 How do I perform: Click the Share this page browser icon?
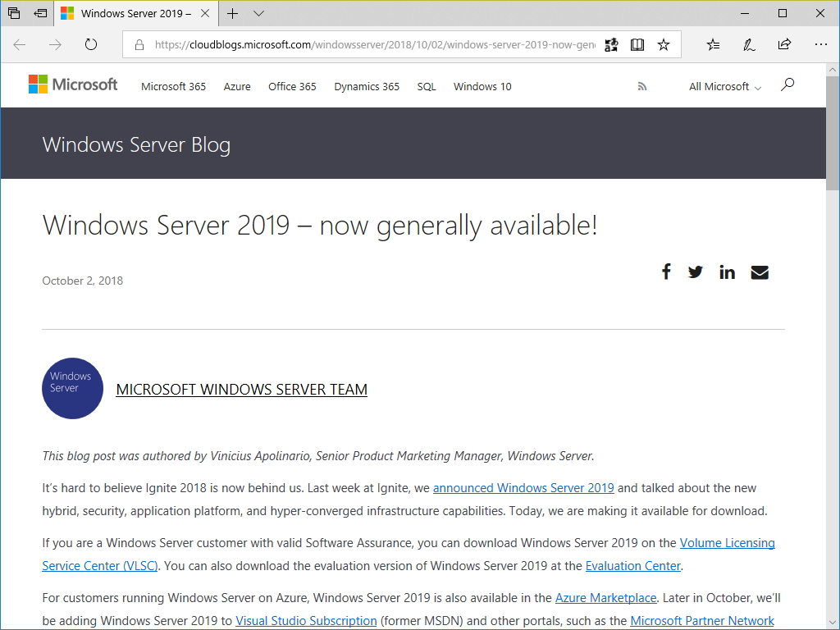[784, 44]
